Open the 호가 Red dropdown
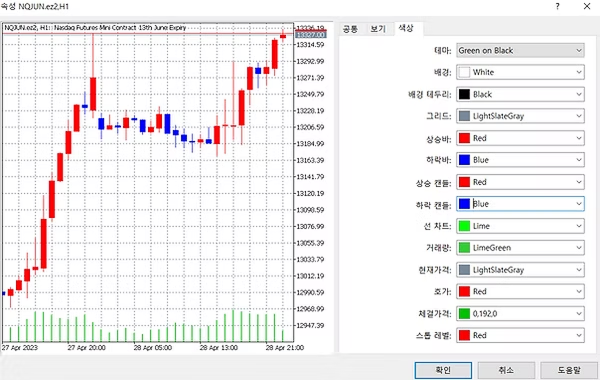The height and width of the screenshot is (380, 600). [x=520, y=292]
